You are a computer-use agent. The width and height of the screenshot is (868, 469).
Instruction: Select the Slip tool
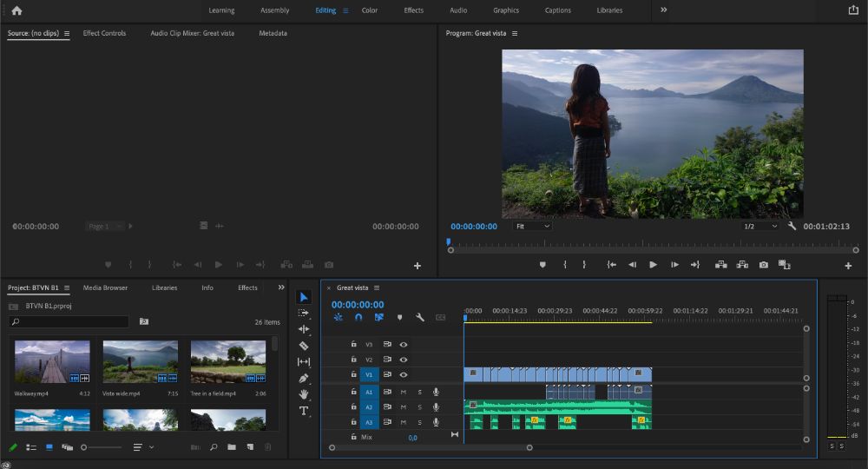click(x=303, y=361)
